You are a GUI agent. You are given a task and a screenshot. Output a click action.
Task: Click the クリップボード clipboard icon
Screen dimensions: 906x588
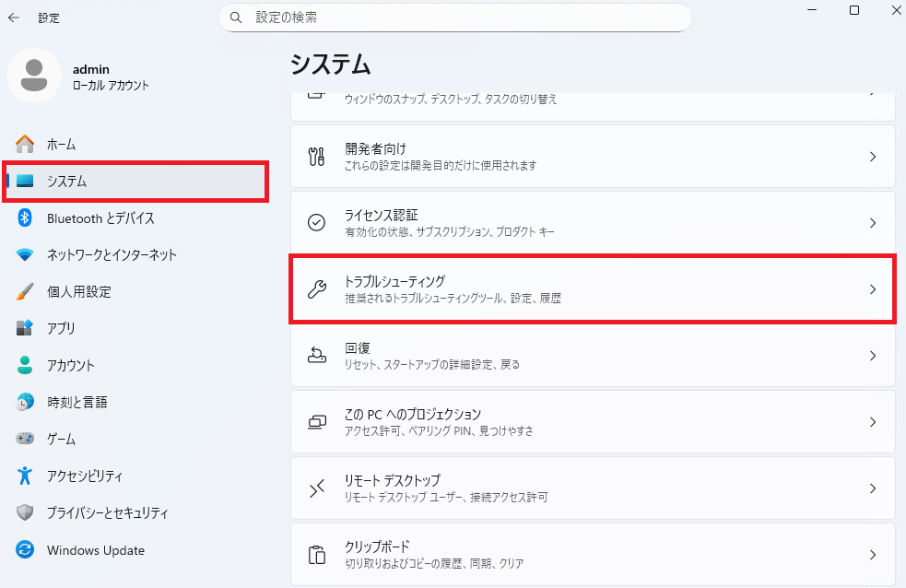tap(317, 555)
